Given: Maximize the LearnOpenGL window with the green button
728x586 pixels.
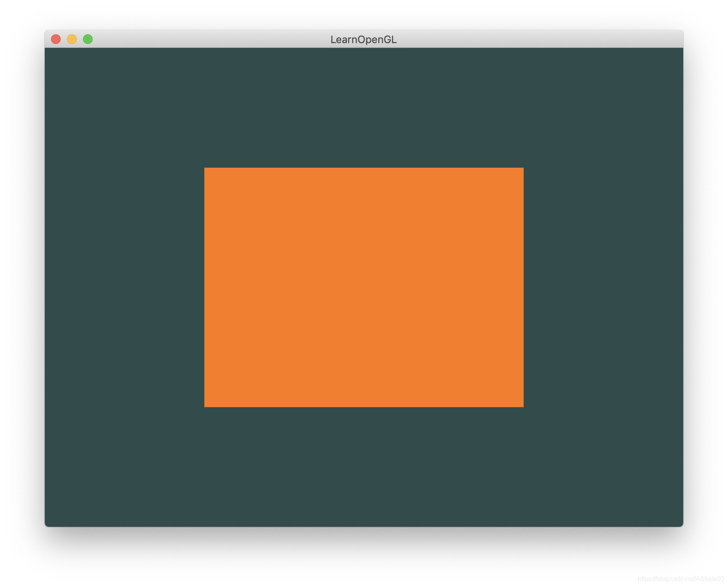Looking at the screenshot, I should 88,39.
